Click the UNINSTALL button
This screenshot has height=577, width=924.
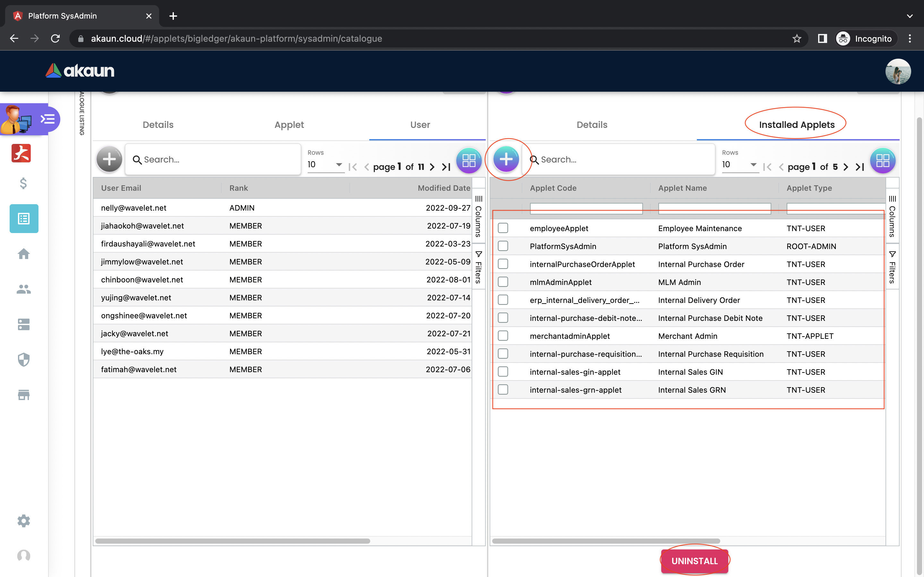click(x=694, y=561)
